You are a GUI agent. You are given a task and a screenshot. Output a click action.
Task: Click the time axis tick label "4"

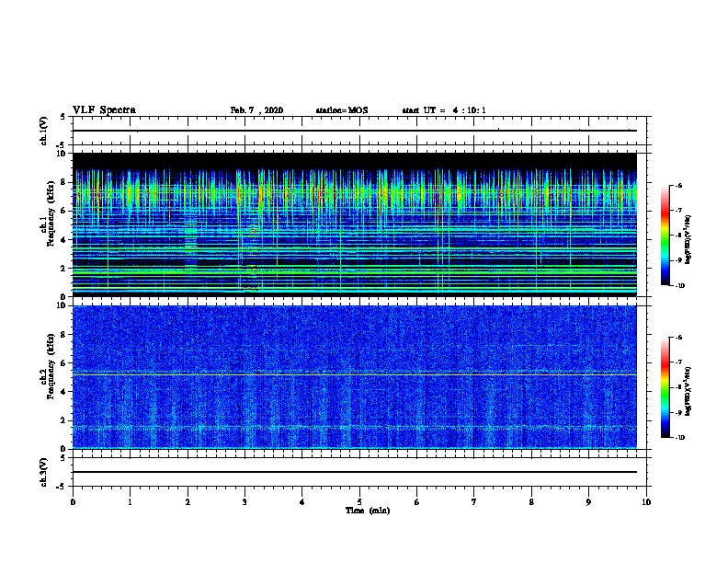[x=302, y=502]
